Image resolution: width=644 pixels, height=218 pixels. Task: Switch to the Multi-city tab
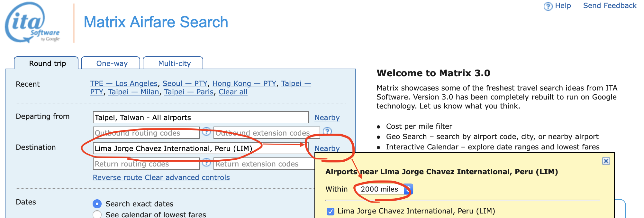pyautogui.click(x=174, y=63)
